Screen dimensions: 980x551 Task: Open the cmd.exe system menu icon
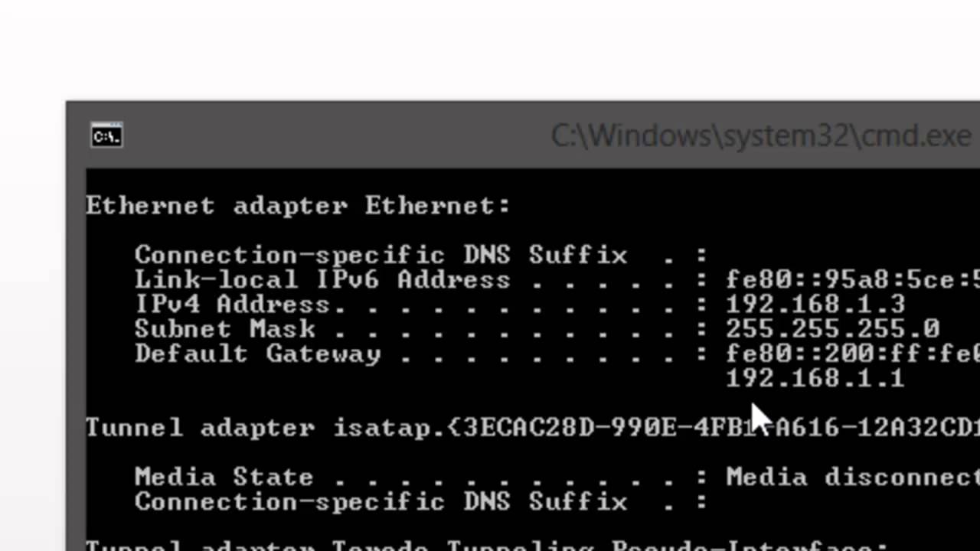[106, 135]
